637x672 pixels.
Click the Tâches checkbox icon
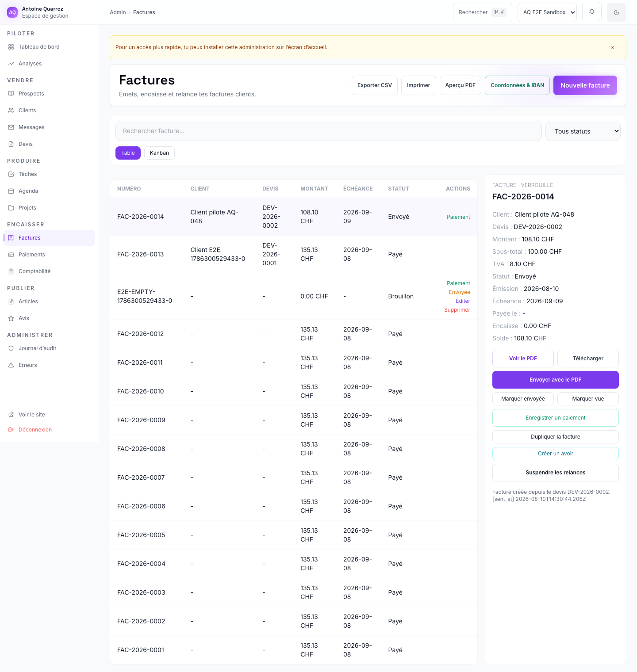point(11,174)
